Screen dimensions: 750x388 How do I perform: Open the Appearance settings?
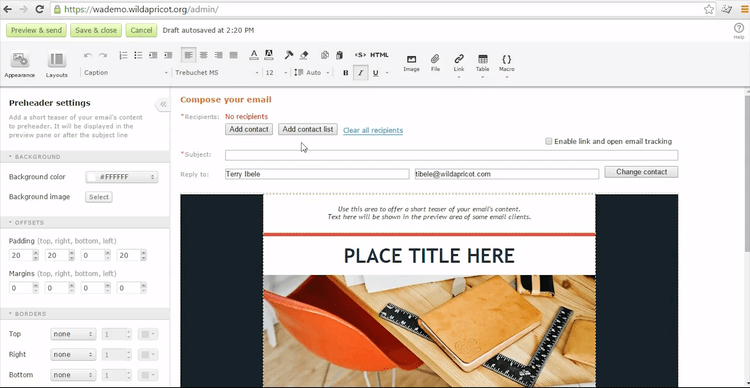[20, 64]
